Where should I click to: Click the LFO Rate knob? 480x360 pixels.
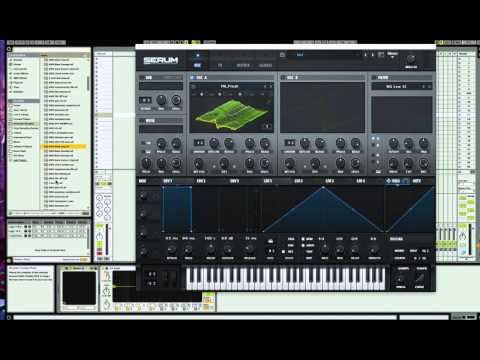[x=324, y=249]
